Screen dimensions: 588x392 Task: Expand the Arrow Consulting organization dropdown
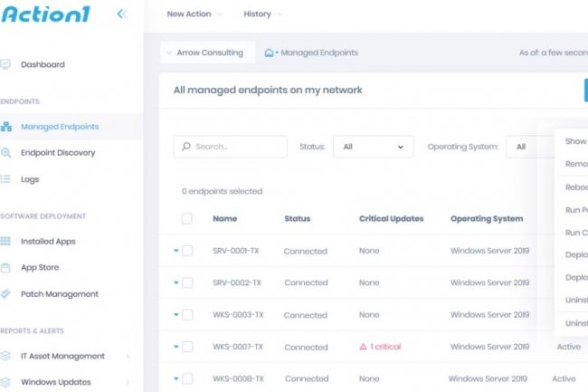[206, 53]
